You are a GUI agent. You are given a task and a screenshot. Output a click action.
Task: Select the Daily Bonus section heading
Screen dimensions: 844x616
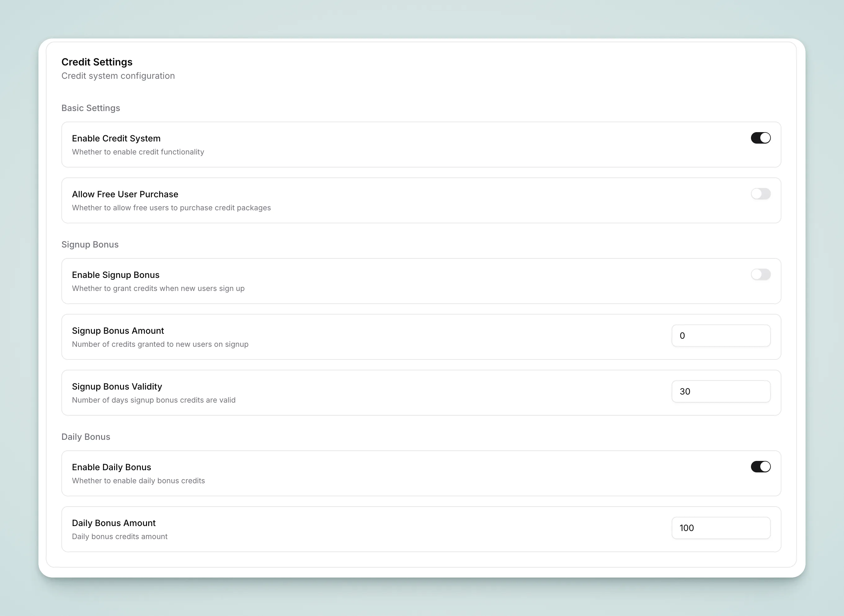coord(86,437)
